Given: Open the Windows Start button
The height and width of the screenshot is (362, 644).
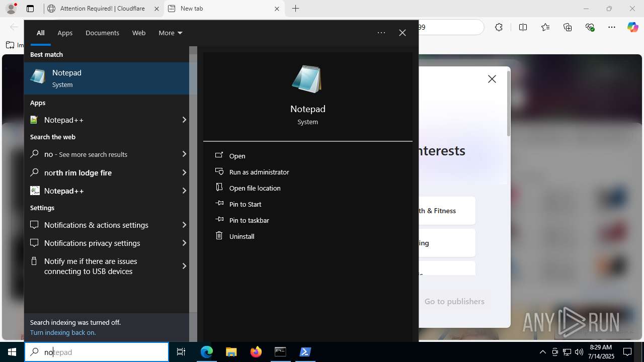Looking at the screenshot, I should (12, 352).
